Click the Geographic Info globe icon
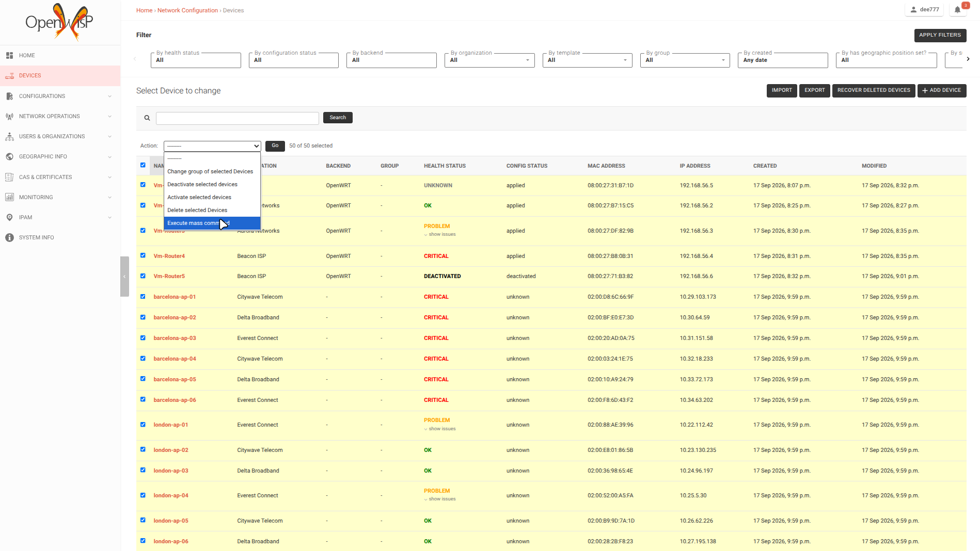The image size is (980, 551). tap(9, 156)
